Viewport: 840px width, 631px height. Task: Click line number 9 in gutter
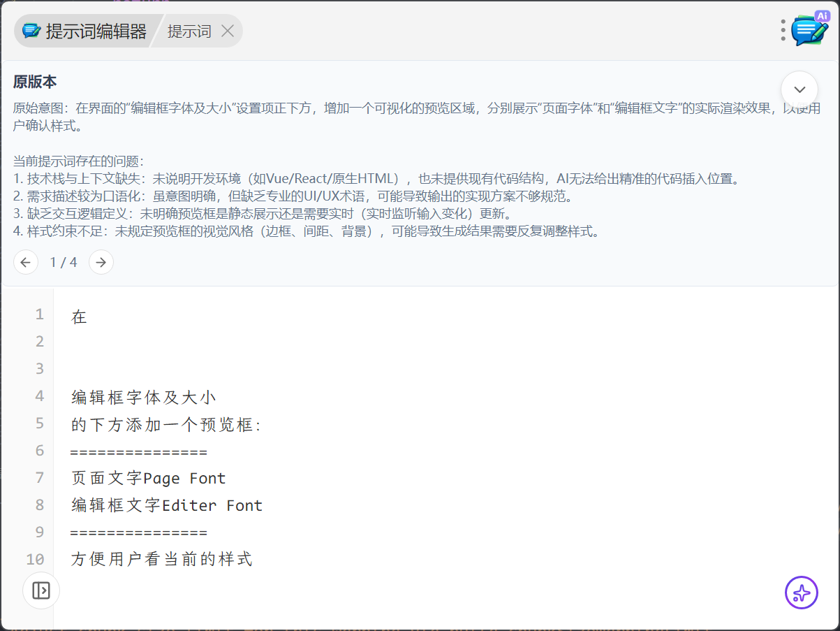coord(40,532)
